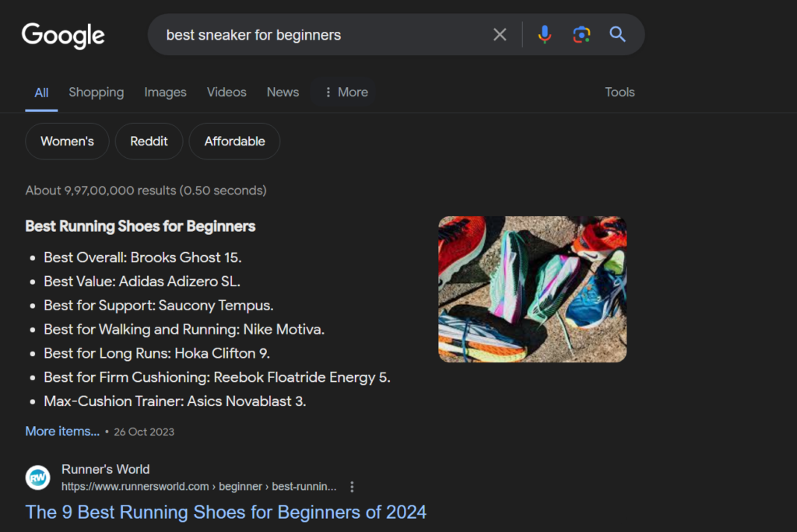The image size is (797, 532).
Task: Click the 'About 9,97,00,000 results' stats text
Action: tap(146, 191)
